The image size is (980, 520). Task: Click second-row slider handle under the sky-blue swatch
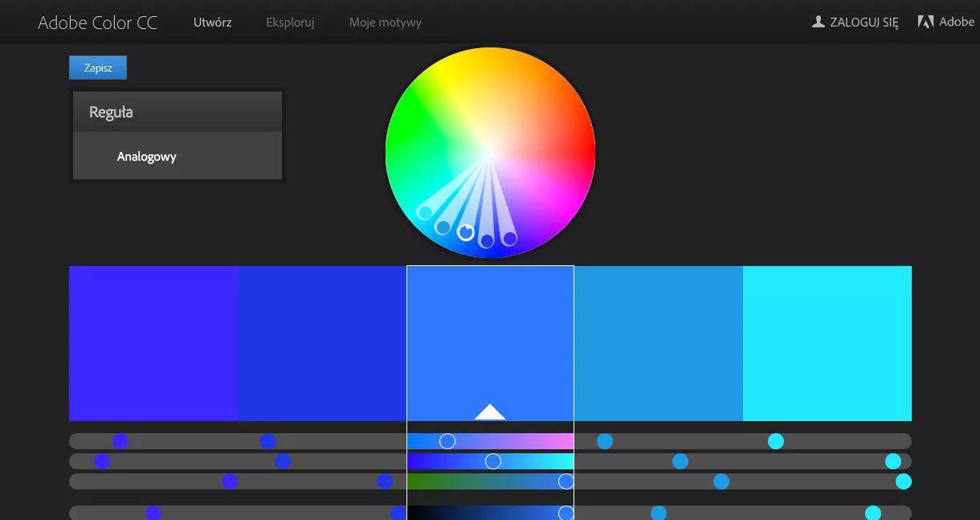pyautogui.click(x=680, y=461)
